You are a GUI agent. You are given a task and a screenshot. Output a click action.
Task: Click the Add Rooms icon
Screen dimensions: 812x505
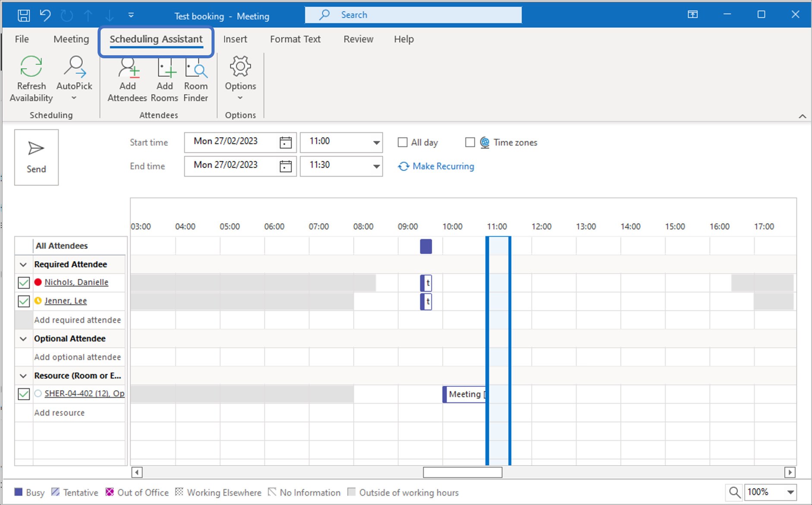[165, 68]
